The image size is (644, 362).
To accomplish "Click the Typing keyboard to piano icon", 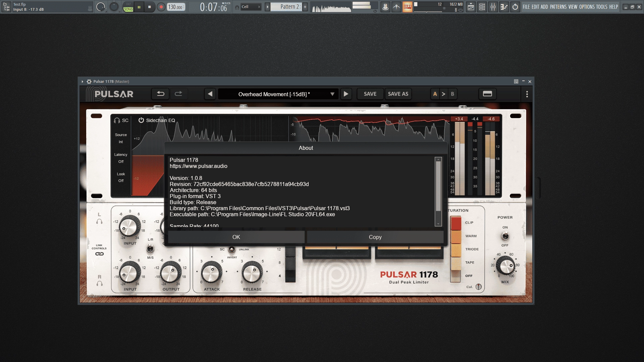I will point(407,7).
